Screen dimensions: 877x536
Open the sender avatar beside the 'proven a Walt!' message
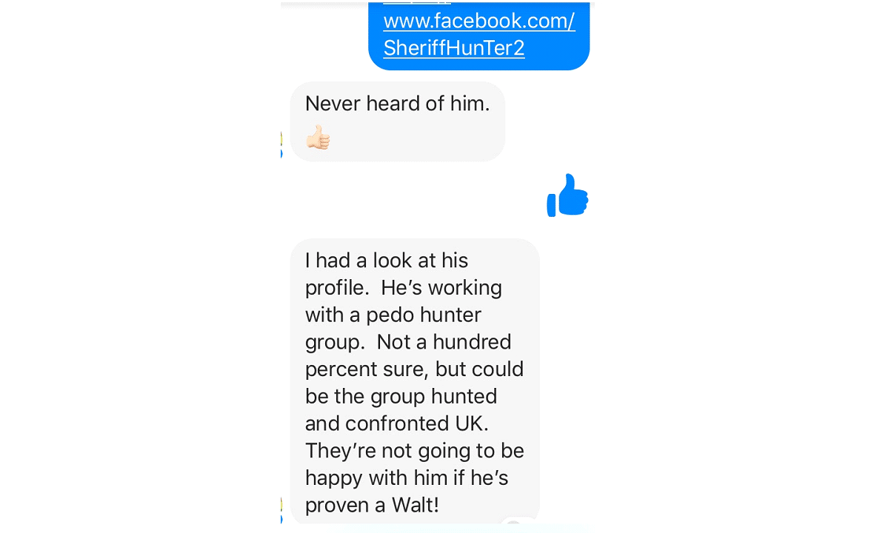coord(281,510)
